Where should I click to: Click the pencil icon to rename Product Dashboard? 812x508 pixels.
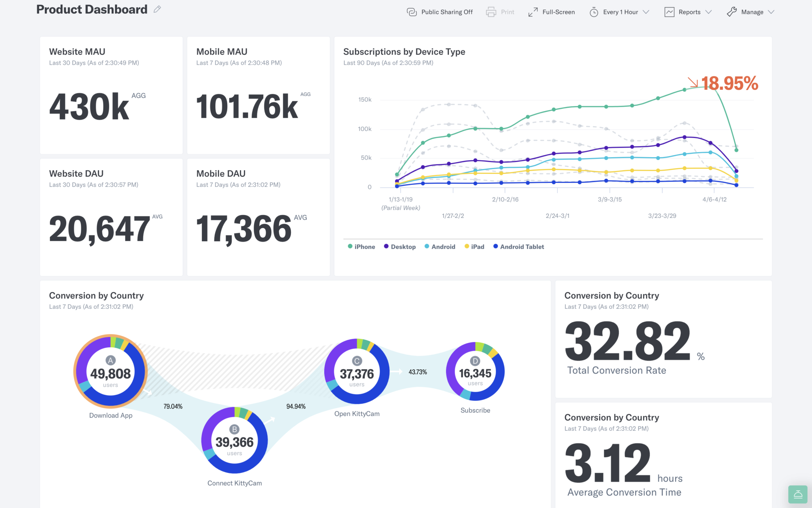click(x=157, y=9)
